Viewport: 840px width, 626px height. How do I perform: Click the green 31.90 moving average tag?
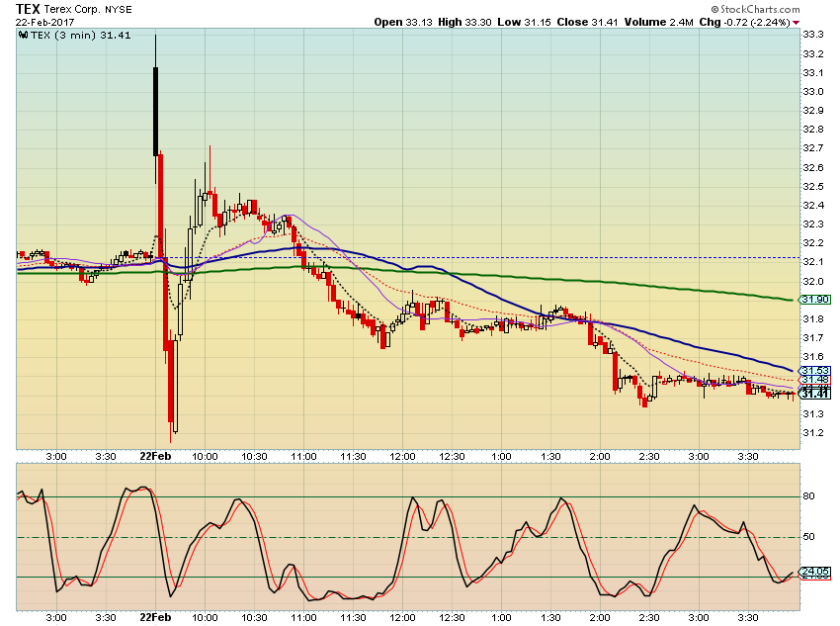coord(815,300)
